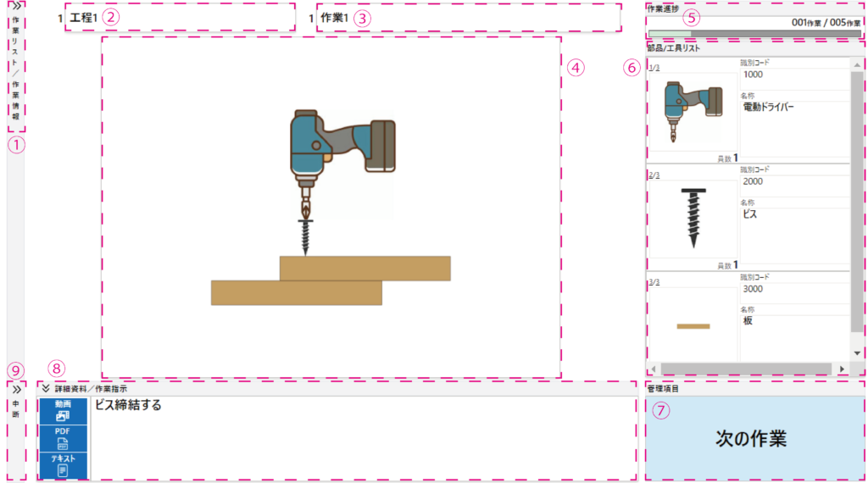Click the 次の作業 button
Viewport: 868px width, 483px height.
pyautogui.click(x=751, y=438)
